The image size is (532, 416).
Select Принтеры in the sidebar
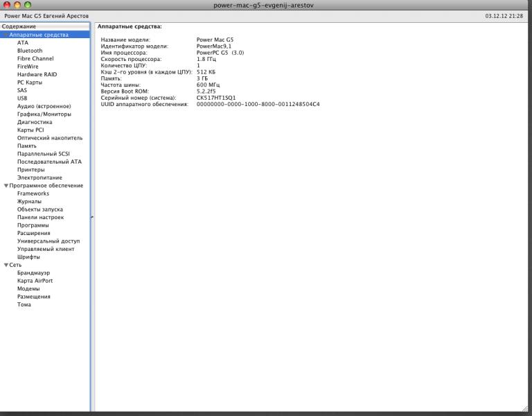(x=31, y=170)
